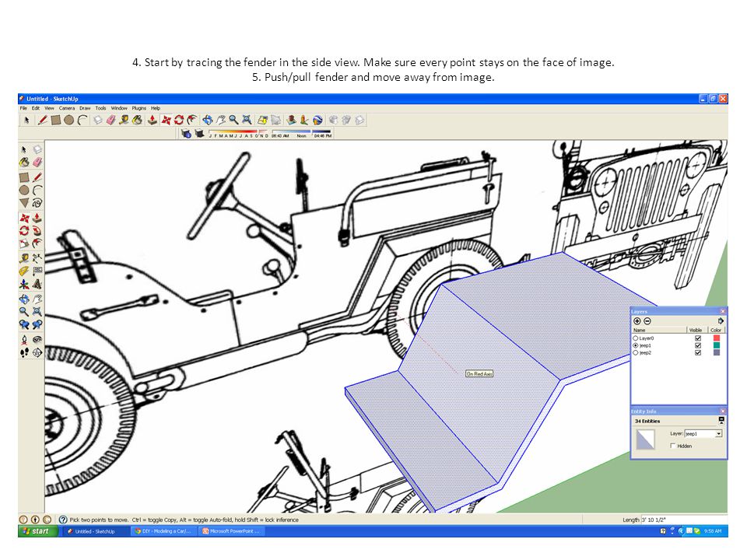Choose the Tape Measure tool in the top toolbar
This screenshot has height=560, width=747.
click(x=124, y=120)
